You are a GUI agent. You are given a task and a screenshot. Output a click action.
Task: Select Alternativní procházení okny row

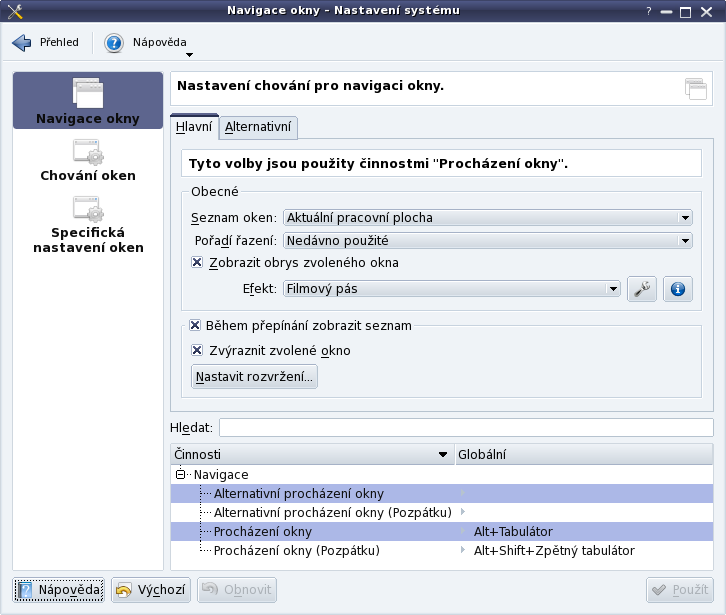pos(442,494)
